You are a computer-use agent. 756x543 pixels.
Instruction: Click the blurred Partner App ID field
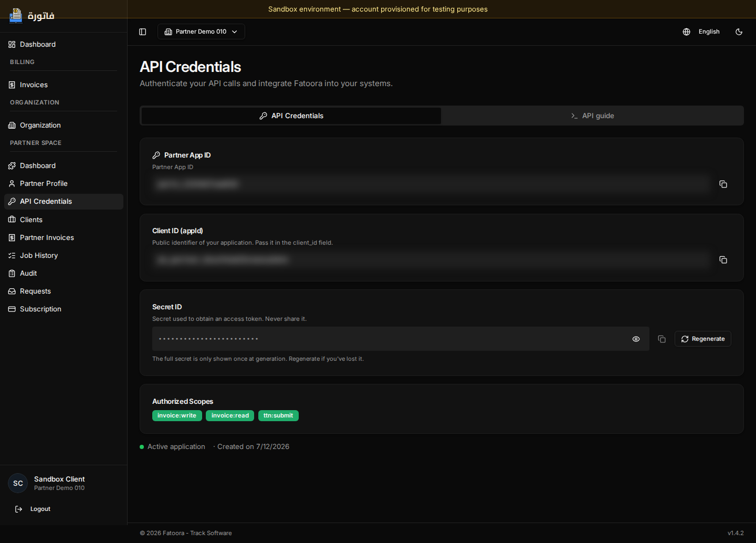pos(431,184)
